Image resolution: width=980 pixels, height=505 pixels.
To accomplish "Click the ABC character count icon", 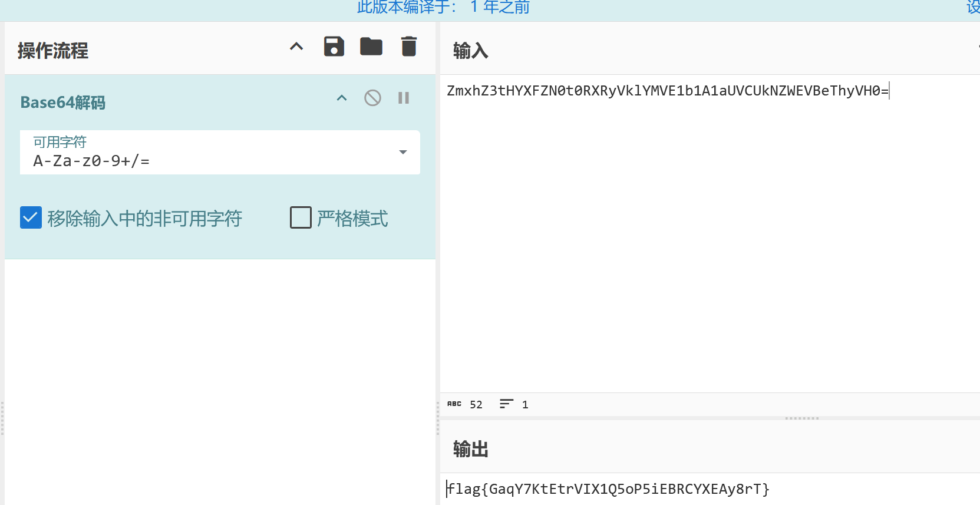I will (454, 404).
